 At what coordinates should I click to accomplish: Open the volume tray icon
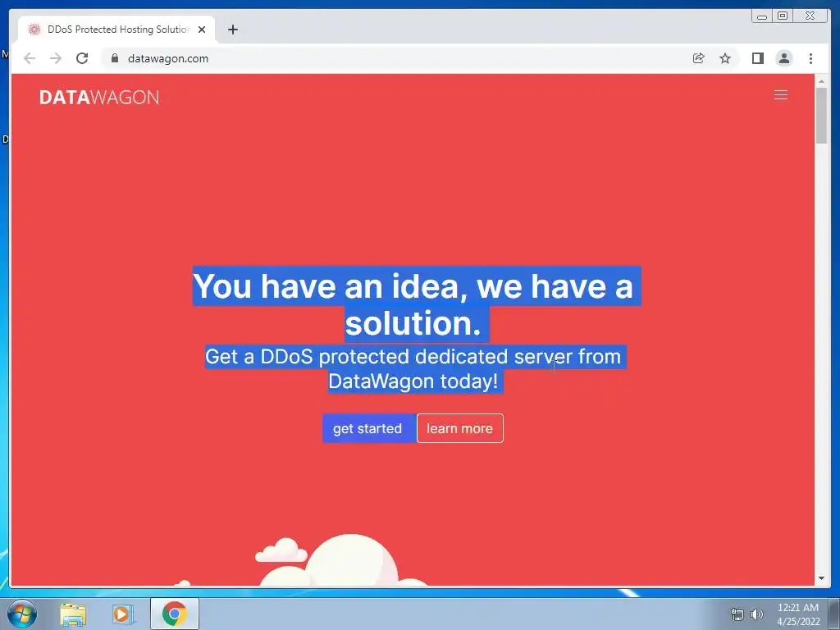(x=756, y=614)
